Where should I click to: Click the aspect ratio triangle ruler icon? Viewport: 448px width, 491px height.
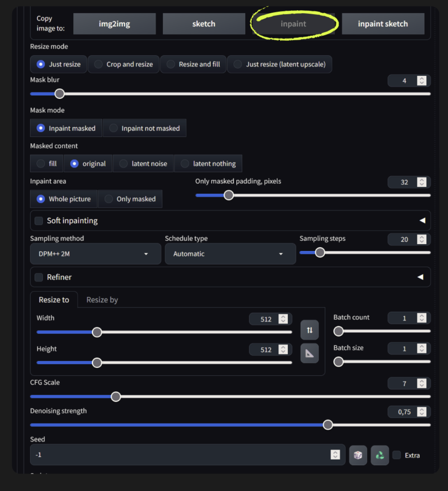click(310, 353)
